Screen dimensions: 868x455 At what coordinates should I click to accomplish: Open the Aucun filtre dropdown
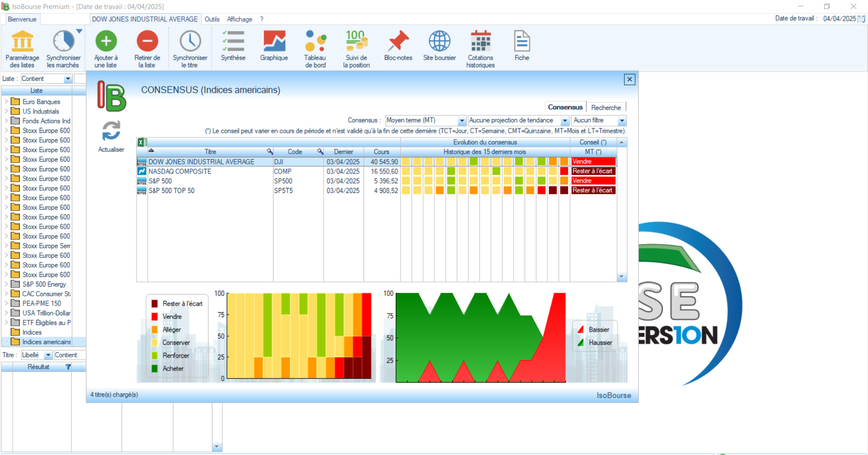pyautogui.click(x=622, y=121)
